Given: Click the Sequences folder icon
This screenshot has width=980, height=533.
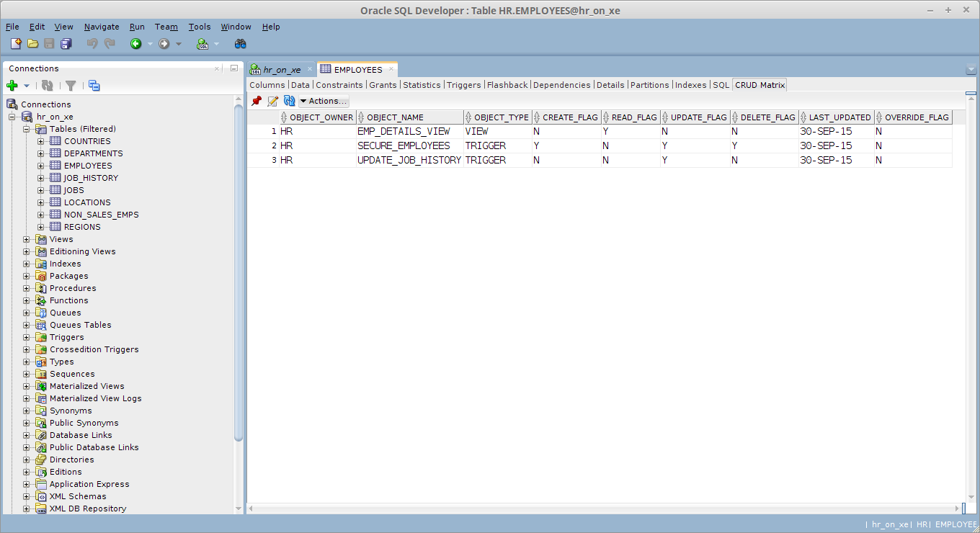Looking at the screenshot, I should [x=42, y=374].
